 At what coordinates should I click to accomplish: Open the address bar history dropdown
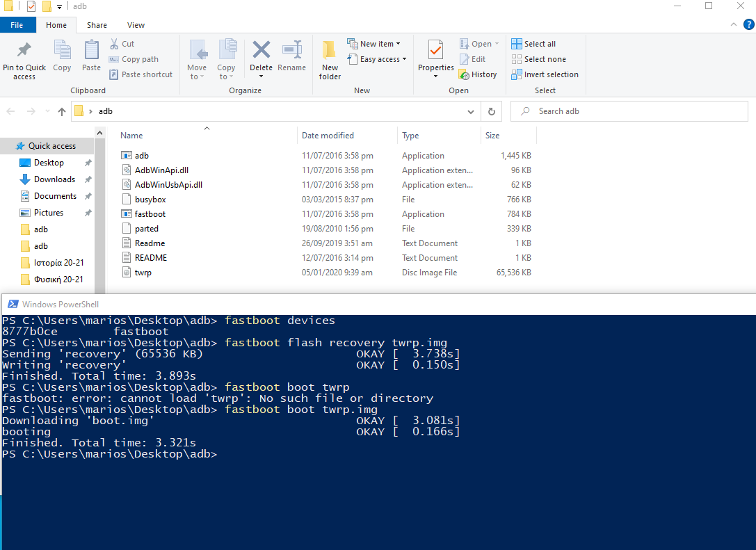point(472,111)
